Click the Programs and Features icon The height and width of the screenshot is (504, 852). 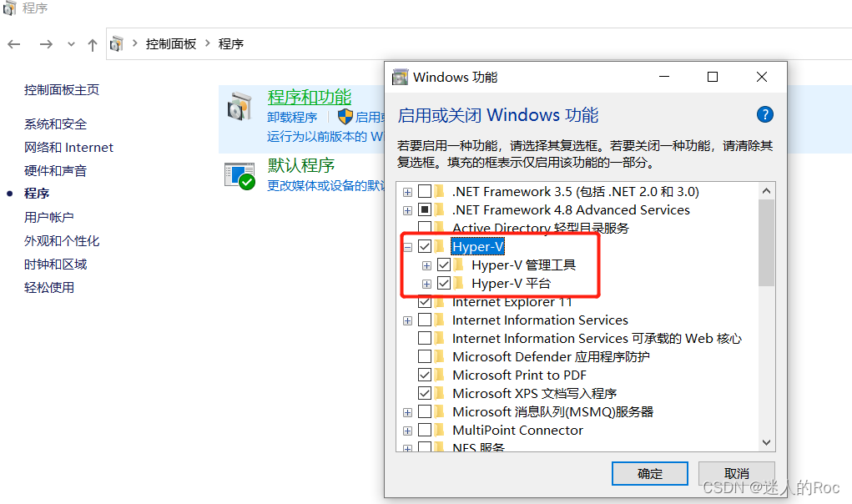tap(239, 106)
